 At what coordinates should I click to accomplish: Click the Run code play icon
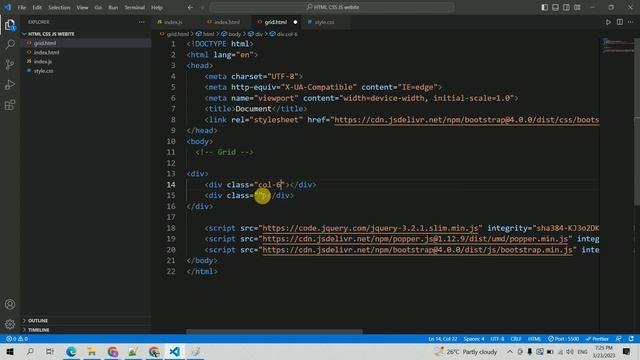tap(608, 22)
